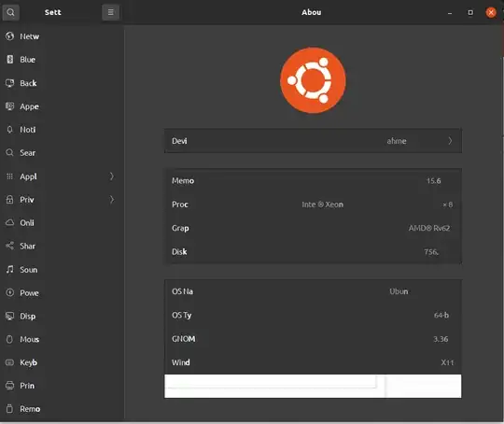Click the Notifications bell icon
This screenshot has height=424, width=504.
[9, 130]
